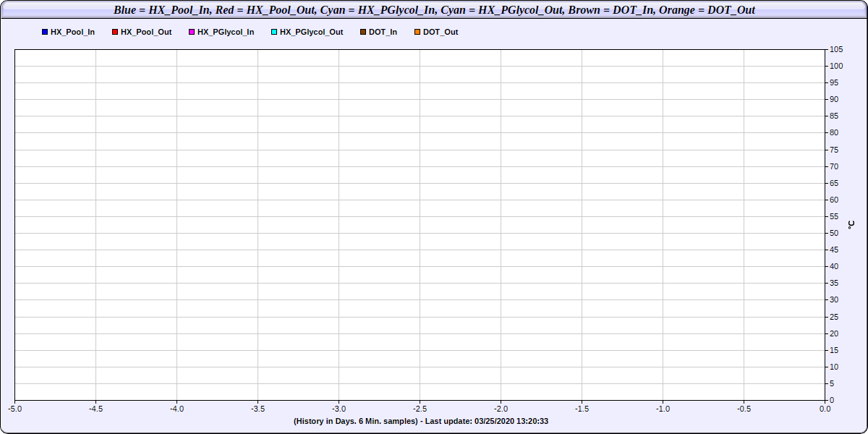
Task: Toggle the HX_Pool_In series label
Action: (72, 32)
